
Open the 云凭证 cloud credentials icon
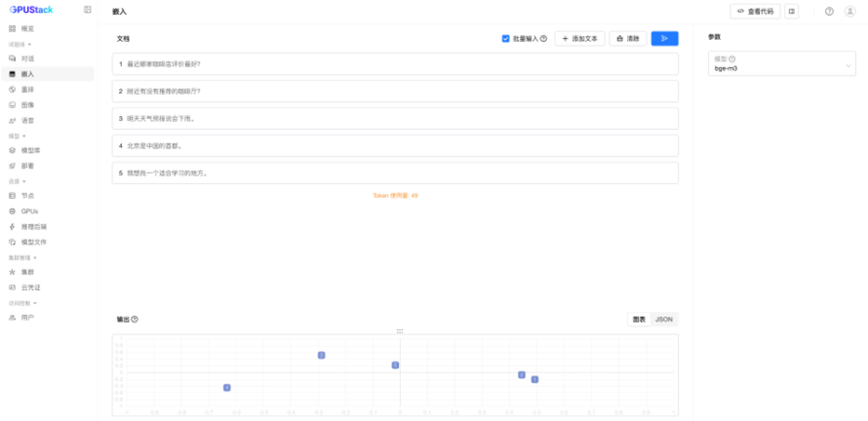tap(12, 287)
